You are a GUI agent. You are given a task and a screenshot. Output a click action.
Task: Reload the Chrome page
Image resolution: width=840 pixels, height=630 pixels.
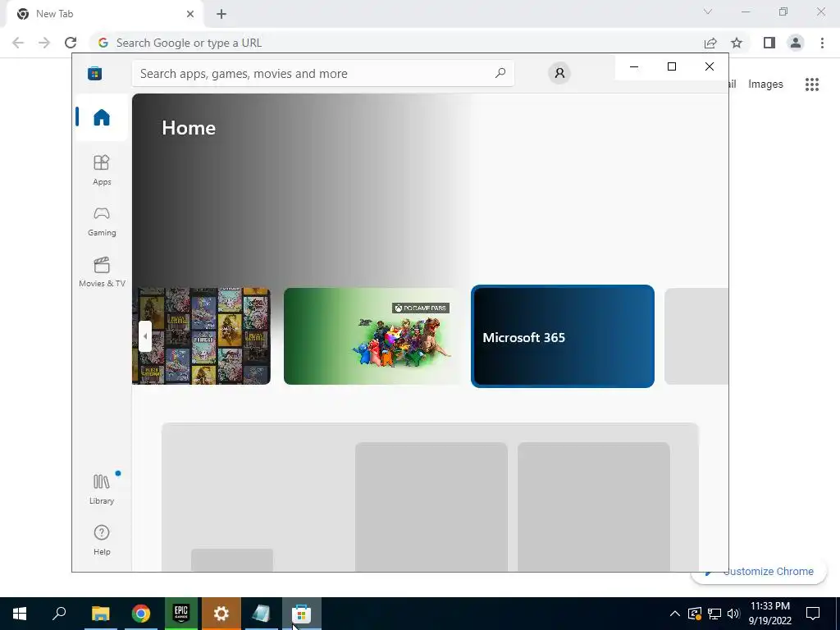pyautogui.click(x=71, y=43)
